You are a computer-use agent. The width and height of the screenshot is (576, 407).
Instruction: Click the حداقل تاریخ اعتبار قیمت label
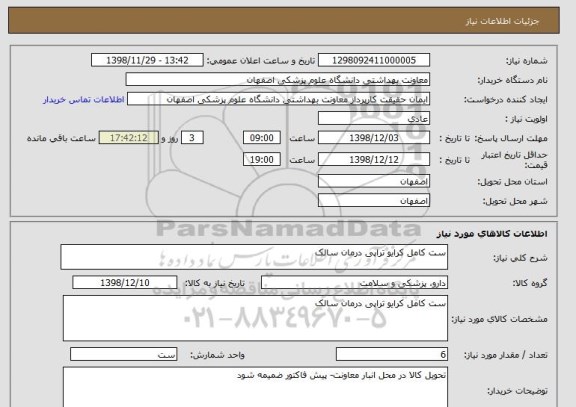tap(514, 160)
